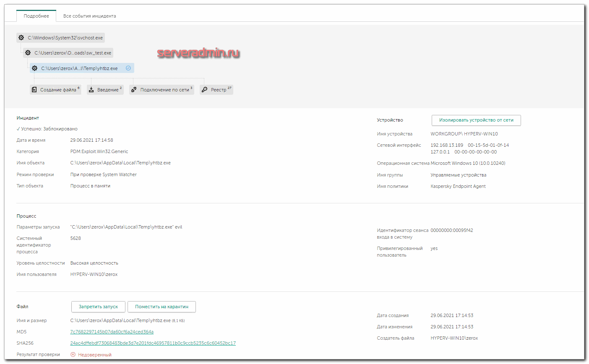Viewport: 589px width, 364px height.
Task: Click the registry key icon
Action: pos(205,90)
